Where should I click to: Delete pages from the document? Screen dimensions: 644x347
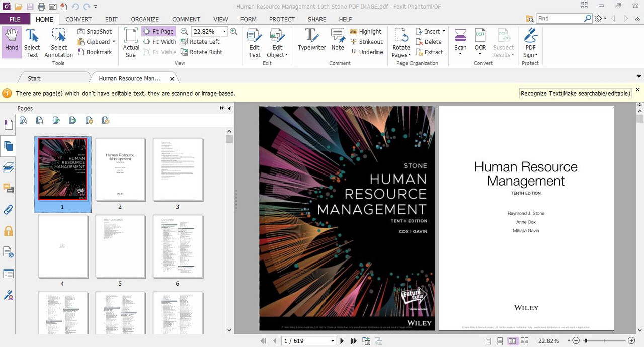[x=428, y=42]
